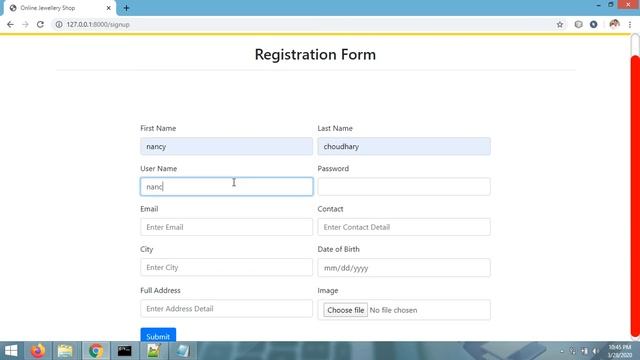Click the Last Name field
This screenshot has height=360, width=640.
pos(404,146)
